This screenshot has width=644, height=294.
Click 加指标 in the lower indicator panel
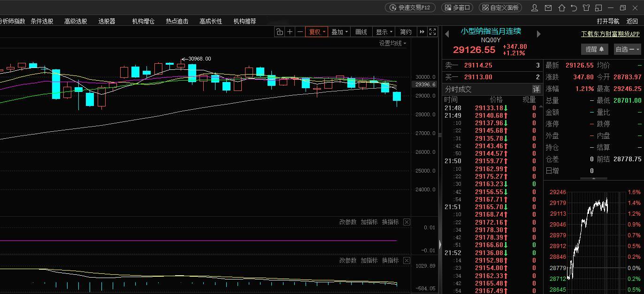pos(369,260)
